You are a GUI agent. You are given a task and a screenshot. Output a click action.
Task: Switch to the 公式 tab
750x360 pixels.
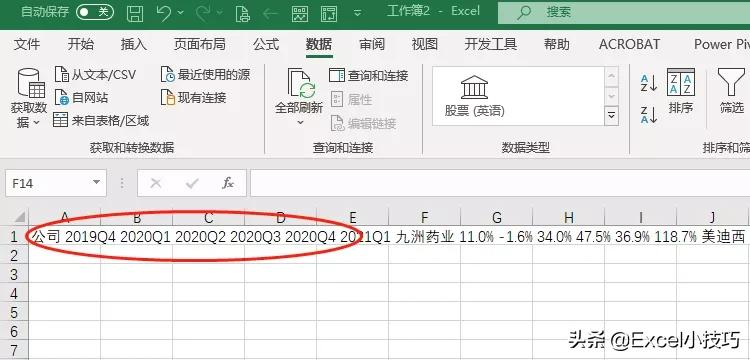[x=266, y=44]
